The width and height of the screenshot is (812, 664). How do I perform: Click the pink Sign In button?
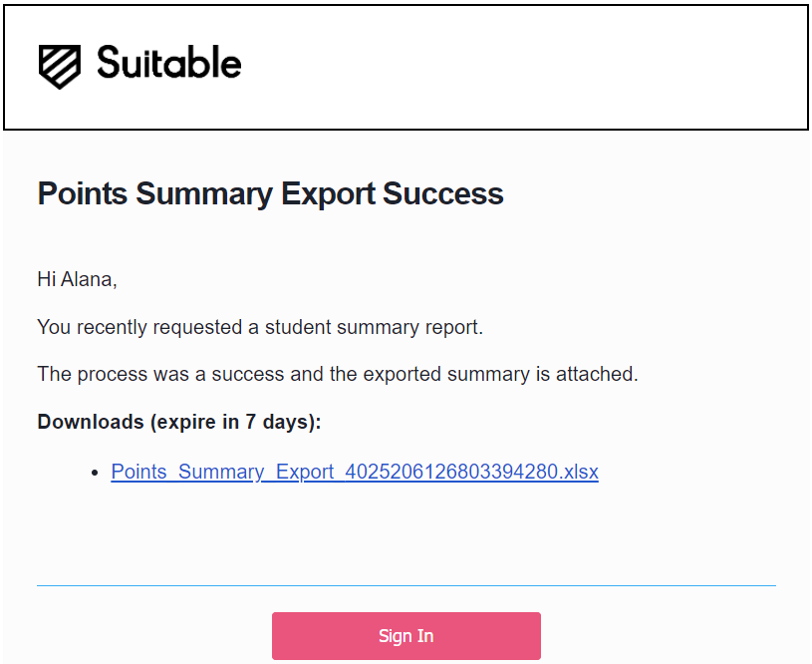pyautogui.click(x=406, y=635)
